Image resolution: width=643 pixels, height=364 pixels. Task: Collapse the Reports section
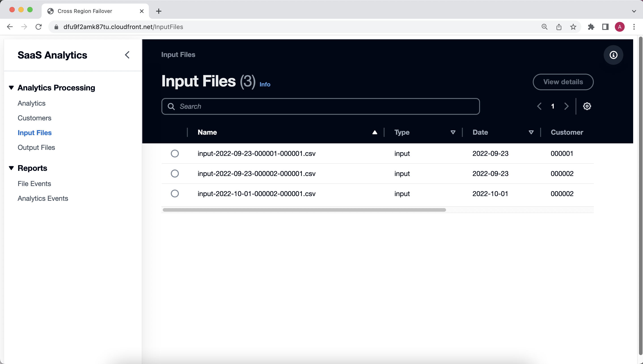pos(11,168)
